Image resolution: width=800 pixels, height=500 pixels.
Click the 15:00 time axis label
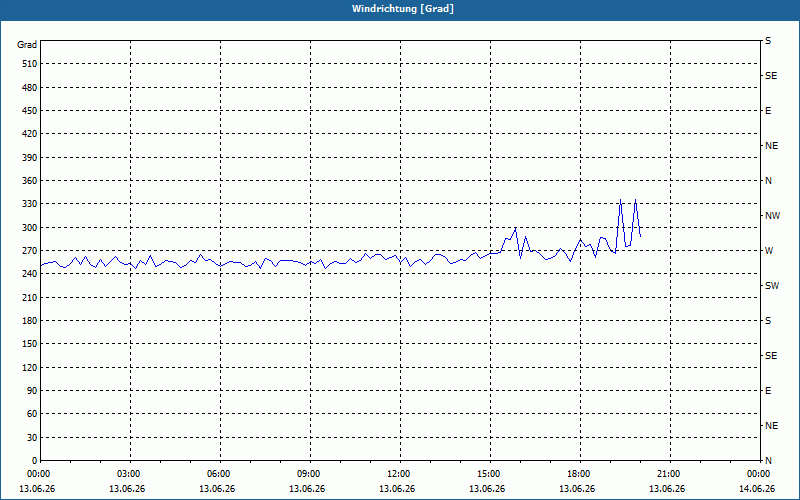(x=490, y=474)
